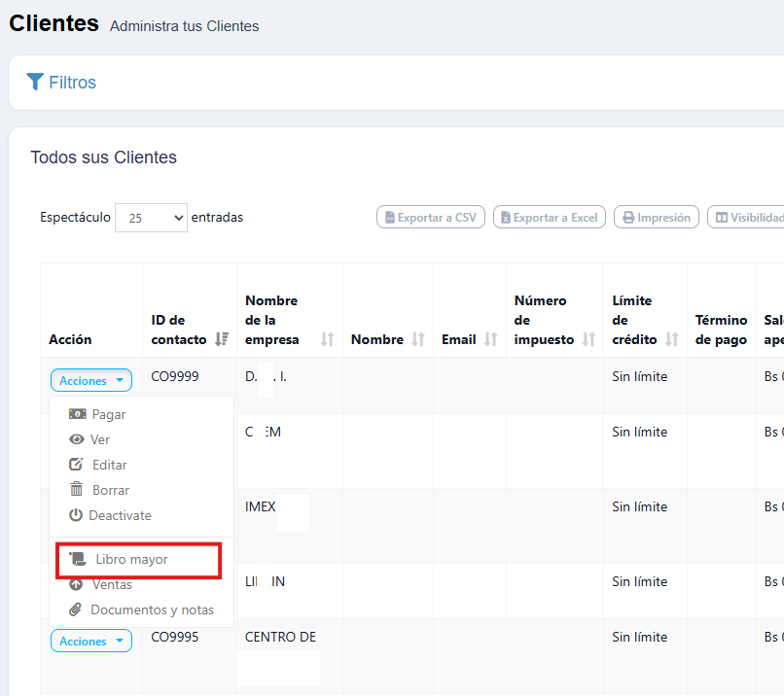
Task: Click the paperclip icon for Documentos y notas
Action: click(76, 609)
